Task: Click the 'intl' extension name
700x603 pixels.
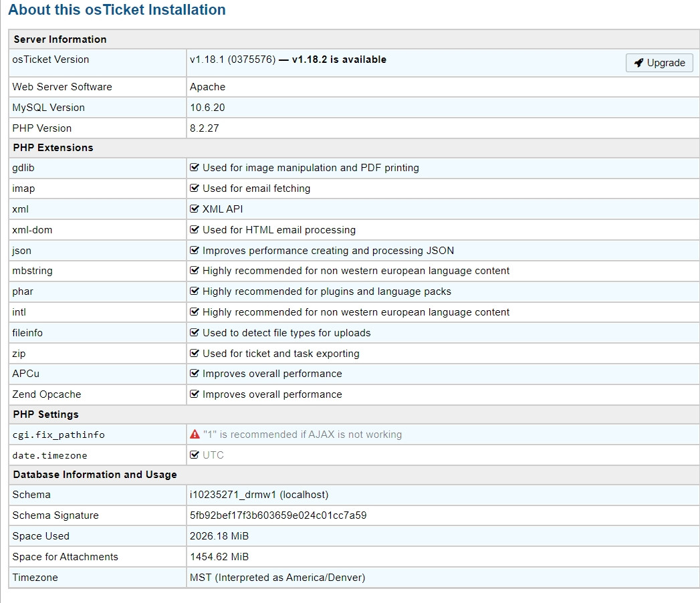Action: coord(19,312)
